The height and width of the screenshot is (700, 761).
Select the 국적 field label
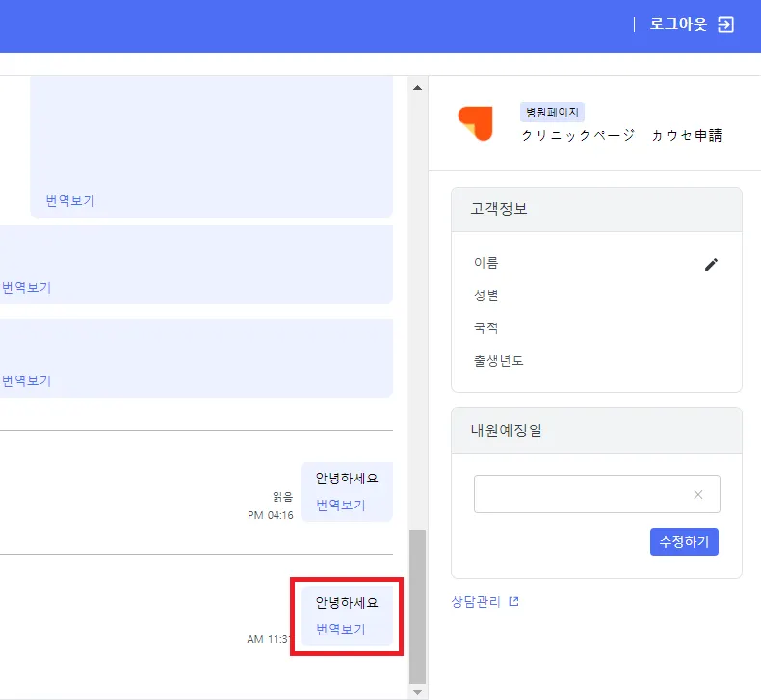coord(486,328)
